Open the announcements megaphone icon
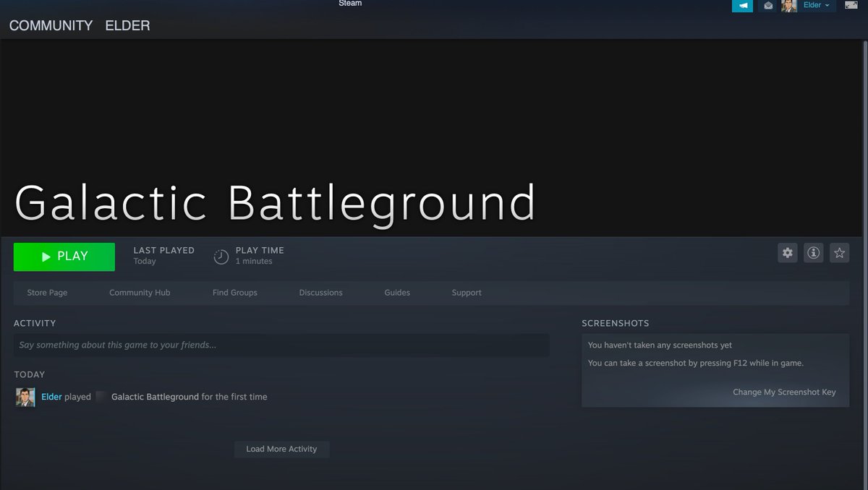 [742, 6]
